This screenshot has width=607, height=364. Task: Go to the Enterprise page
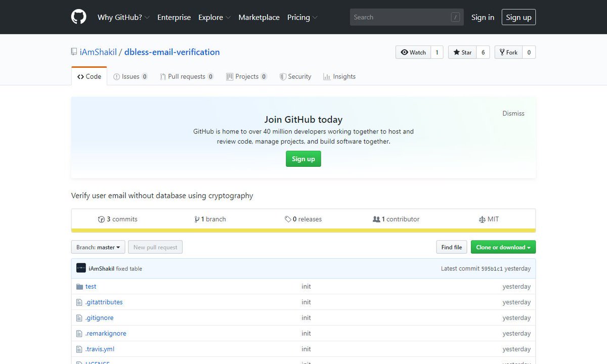[174, 17]
